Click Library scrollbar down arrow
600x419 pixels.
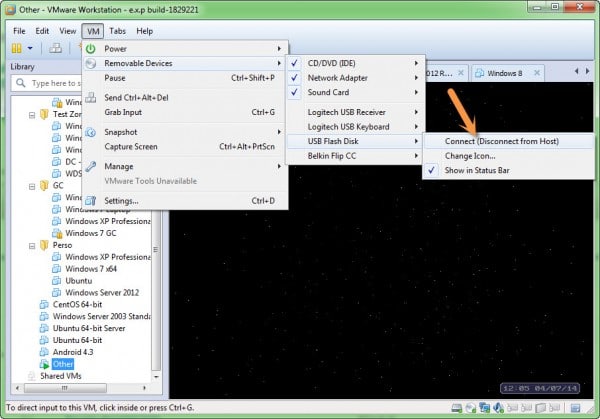[x=156, y=377]
